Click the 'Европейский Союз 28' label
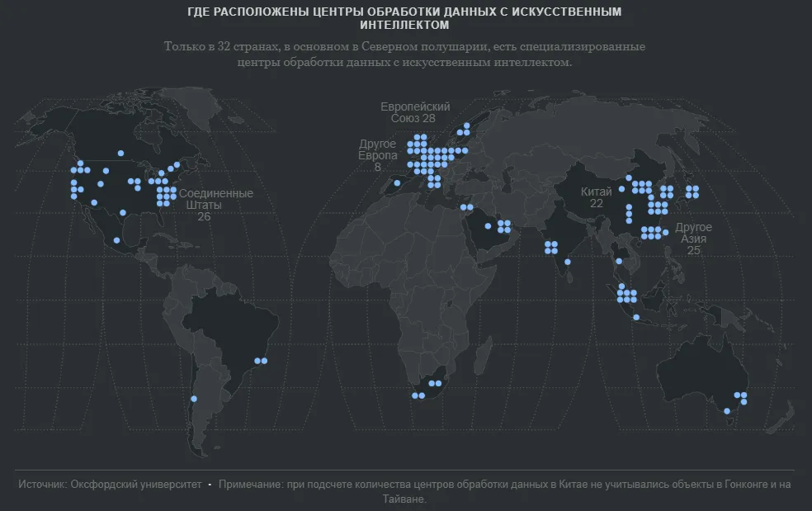The width and height of the screenshot is (812, 511). (415, 112)
